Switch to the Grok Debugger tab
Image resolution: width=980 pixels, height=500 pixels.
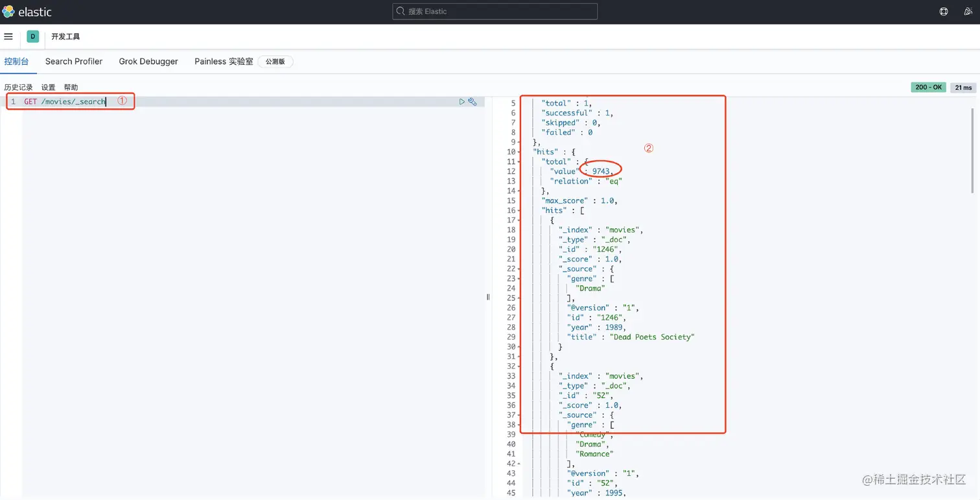[148, 62]
